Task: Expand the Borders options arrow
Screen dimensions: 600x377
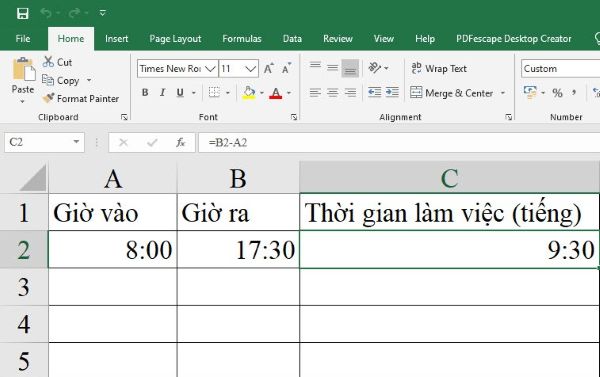Action: pos(228,93)
